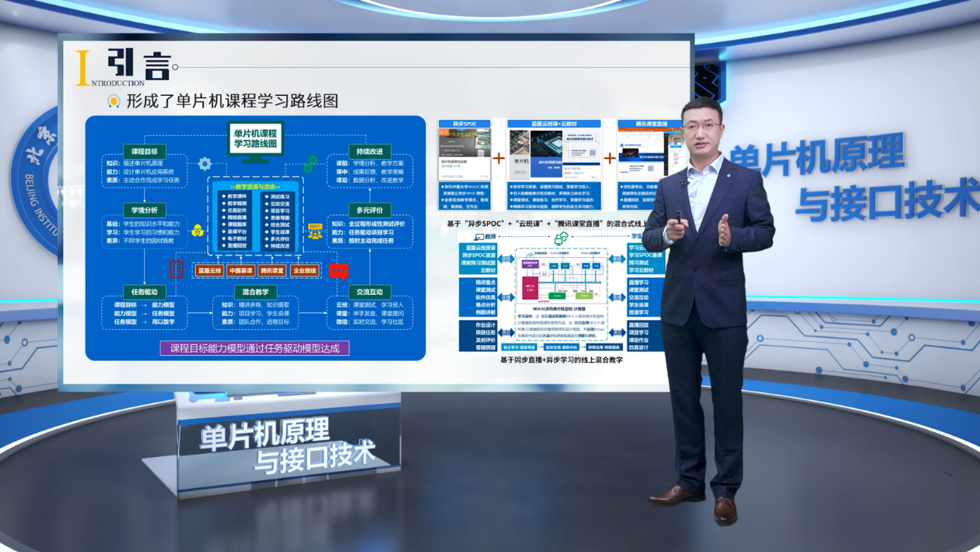Screen dimensions: 980x552
Task: Select the 蓝墨云班 platform button
Action: click(209, 271)
